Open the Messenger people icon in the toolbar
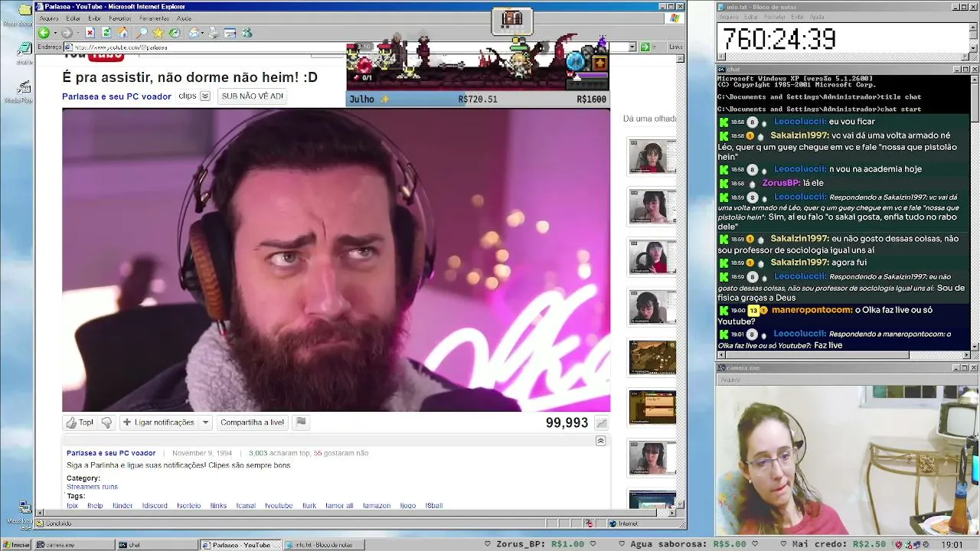980x551 pixels. point(247,33)
